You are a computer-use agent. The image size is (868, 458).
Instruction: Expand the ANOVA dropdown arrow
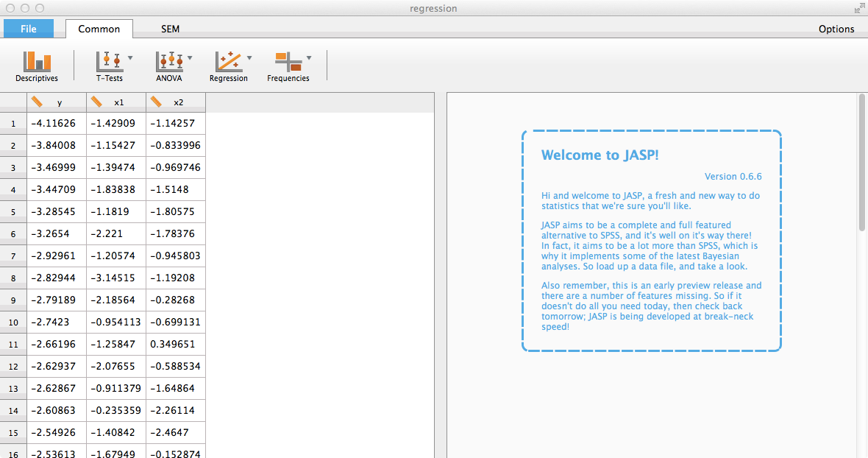[190, 57]
